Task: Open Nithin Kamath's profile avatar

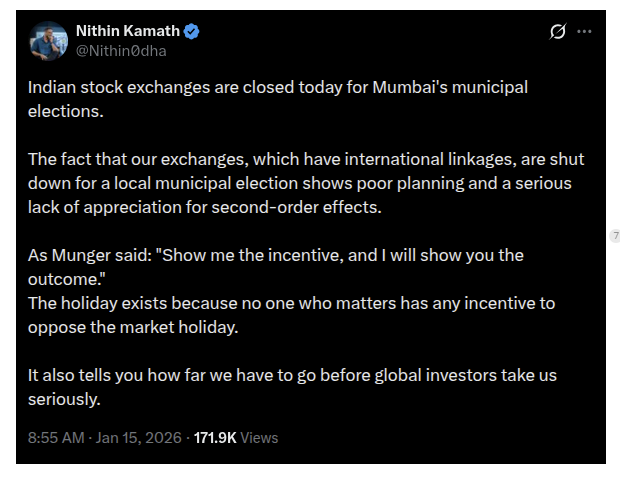Action: pos(47,40)
